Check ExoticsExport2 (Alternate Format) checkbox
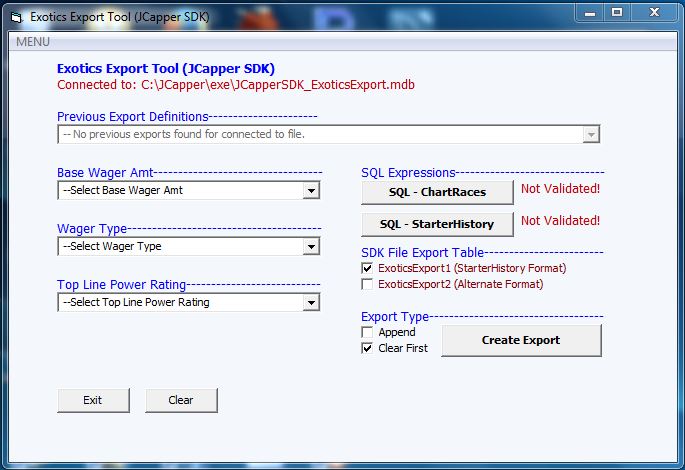Image resolution: width=685 pixels, height=470 pixels. point(367,284)
